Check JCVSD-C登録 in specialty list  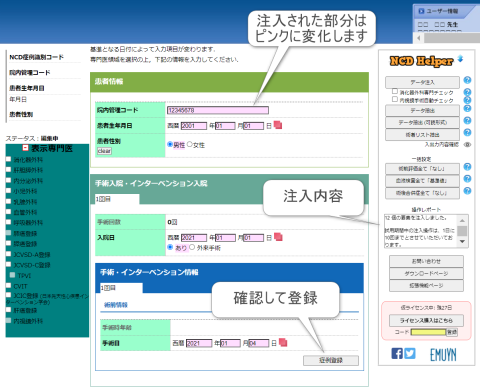9,265
